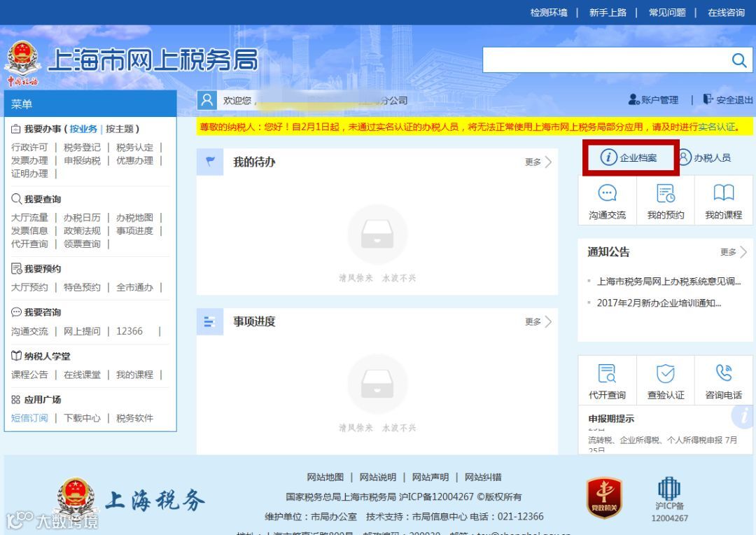Click the 网站声明 footer link
This screenshot has width=756, height=535.
pyautogui.click(x=430, y=477)
